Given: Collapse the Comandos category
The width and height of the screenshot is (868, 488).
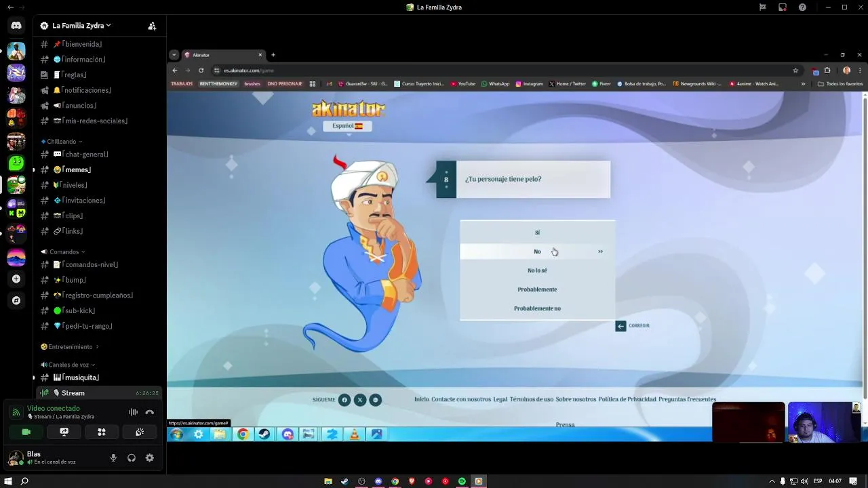Looking at the screenshot, I should pos(63,252).
